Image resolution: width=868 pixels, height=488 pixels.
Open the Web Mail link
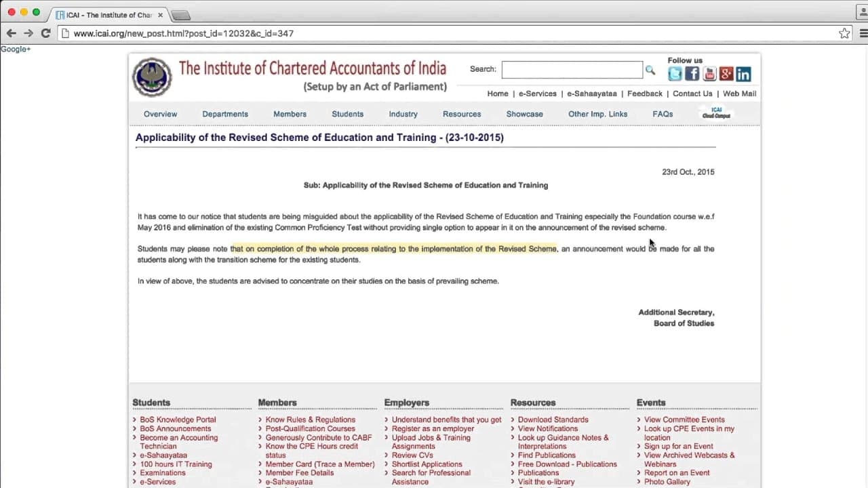[739, 94]
